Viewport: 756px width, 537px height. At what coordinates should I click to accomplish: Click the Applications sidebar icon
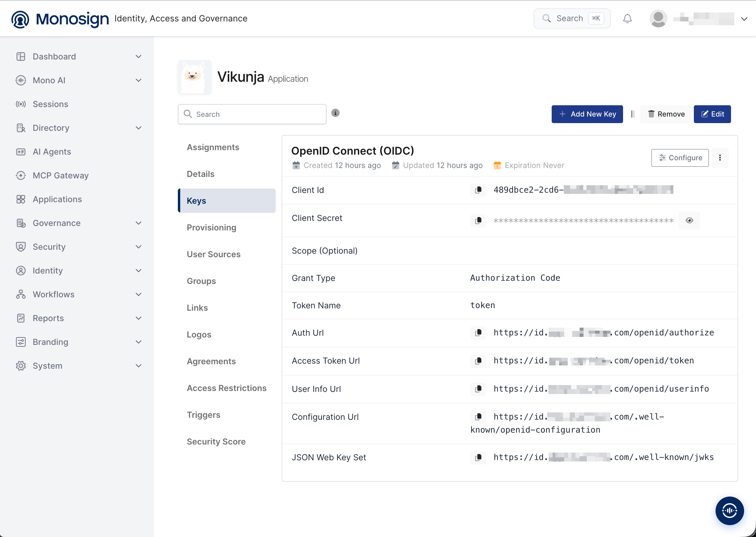21,200
